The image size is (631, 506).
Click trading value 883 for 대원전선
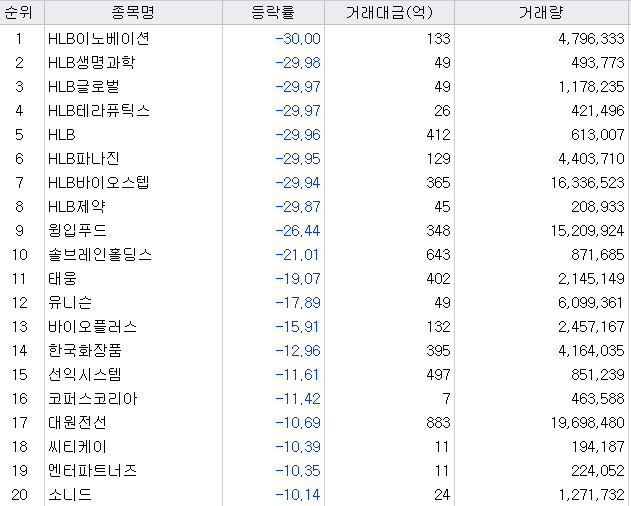coord(438,423)
